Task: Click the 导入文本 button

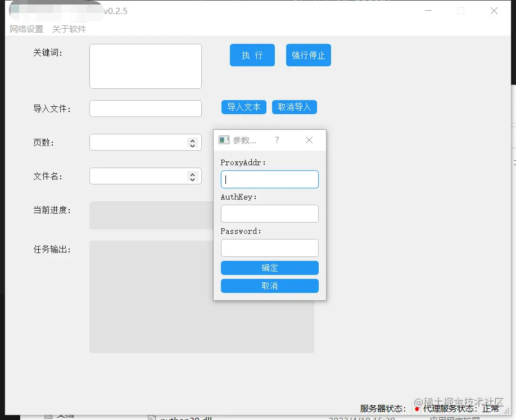Action: click(244, 107)
